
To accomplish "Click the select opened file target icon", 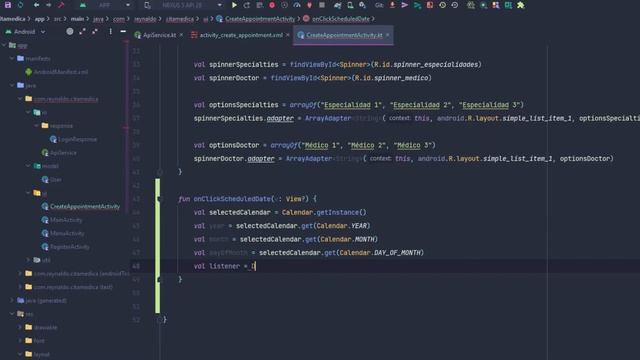I will tap(70, 31).
